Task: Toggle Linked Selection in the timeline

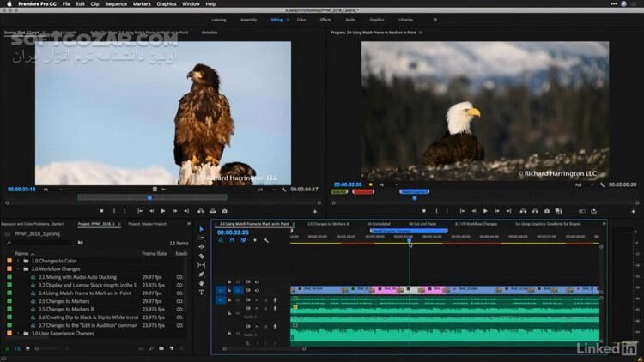Action: pos(243,240)
